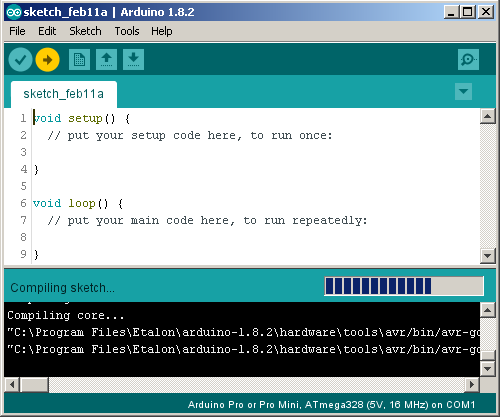Click the compile progress bar
Screen dimensions: 500x417
(x=404, y=286)
